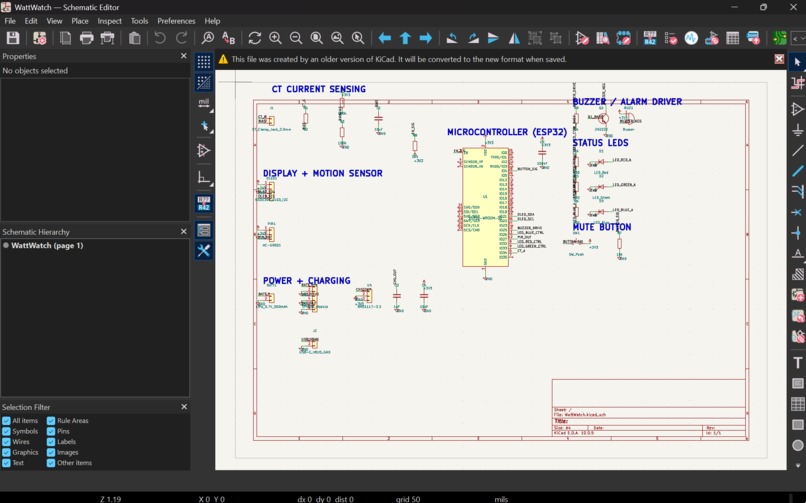Navigate forward with the right blue arrow

pyautogui.click(x=426, y=38)
